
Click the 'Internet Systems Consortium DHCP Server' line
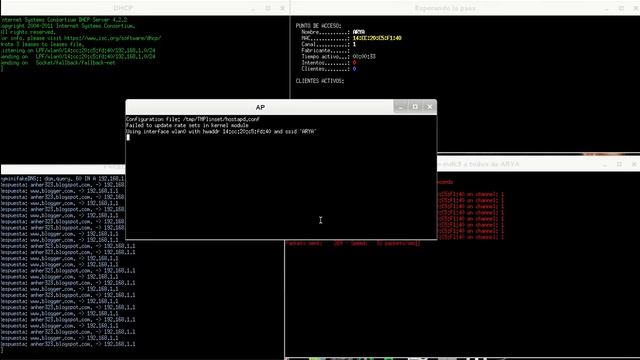point(64,20)
